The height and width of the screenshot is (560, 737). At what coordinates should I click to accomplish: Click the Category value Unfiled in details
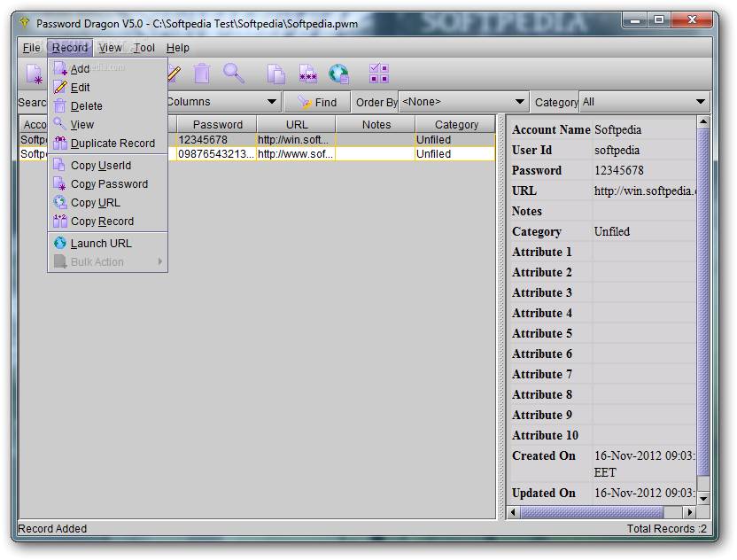(x=611, y=232)
